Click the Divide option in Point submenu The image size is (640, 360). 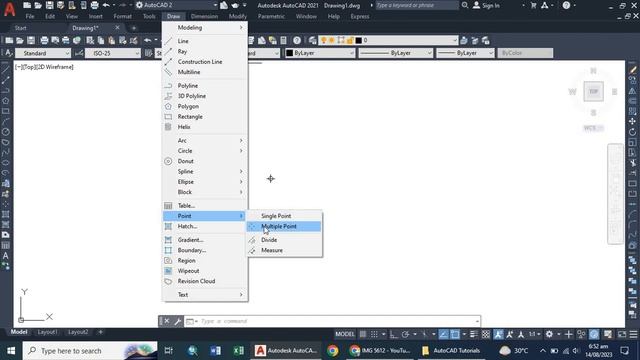coord(284,240)
